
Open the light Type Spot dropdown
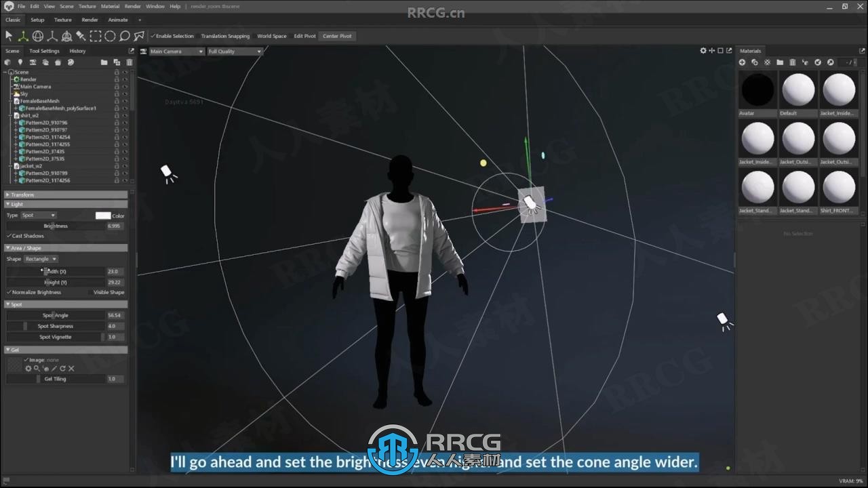pos(39,216)
